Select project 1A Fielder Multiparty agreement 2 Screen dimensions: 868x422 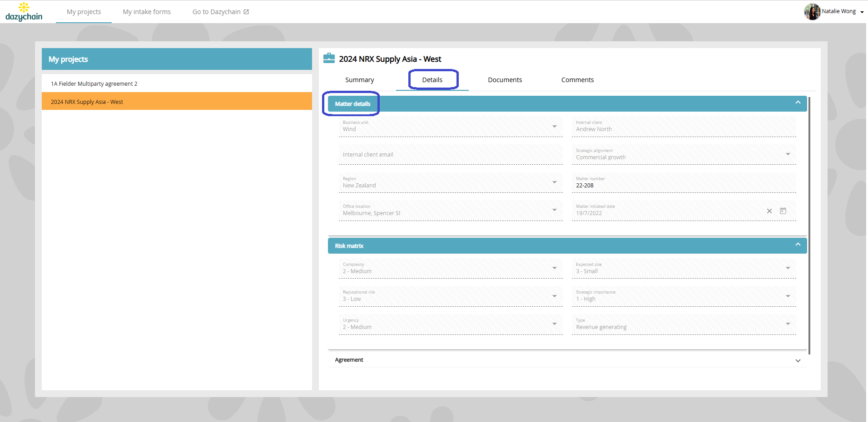pos(177,83)
